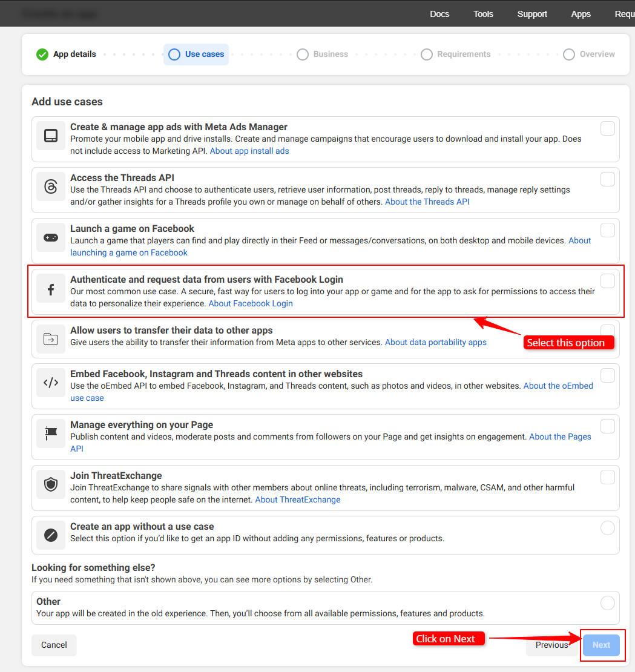
Task: Jump to the Overview step
Action: [589, 54]
